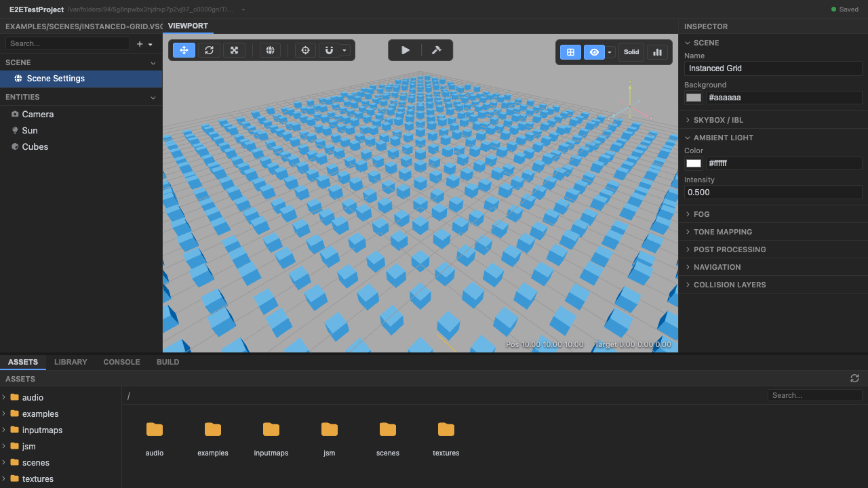868x488 pixels.
Task: Focus the hierarchy search field
Action: coord(68,43)
